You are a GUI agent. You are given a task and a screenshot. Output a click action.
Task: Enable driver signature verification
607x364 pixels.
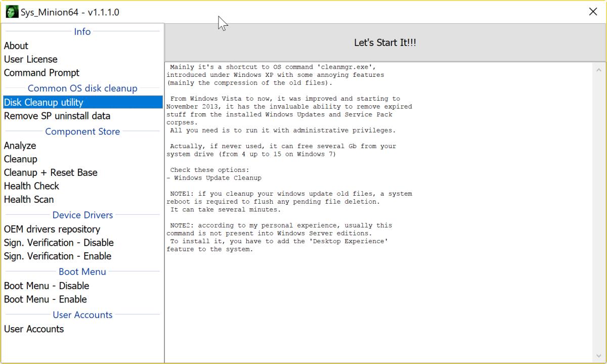57,256
